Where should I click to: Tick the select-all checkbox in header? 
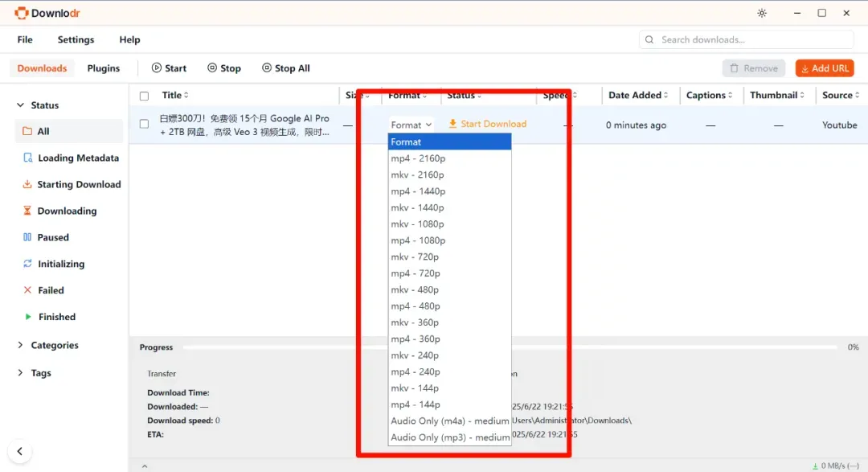[x=144, y=96]
